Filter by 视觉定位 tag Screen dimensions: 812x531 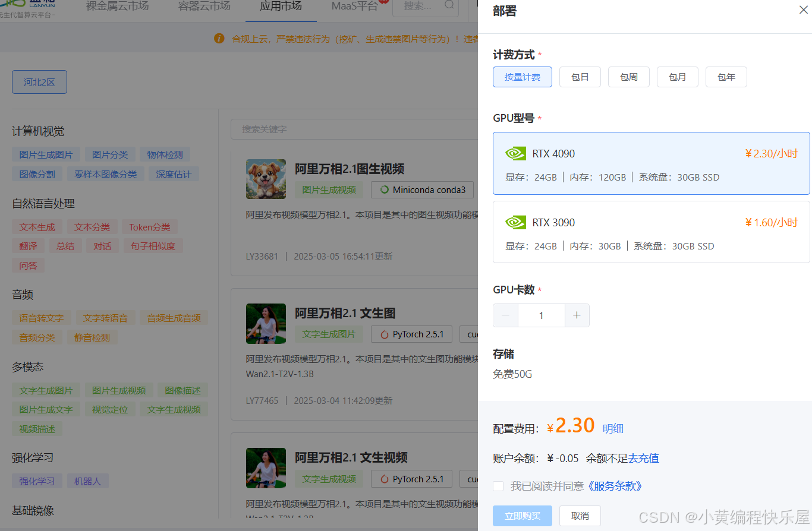point(110,409)
